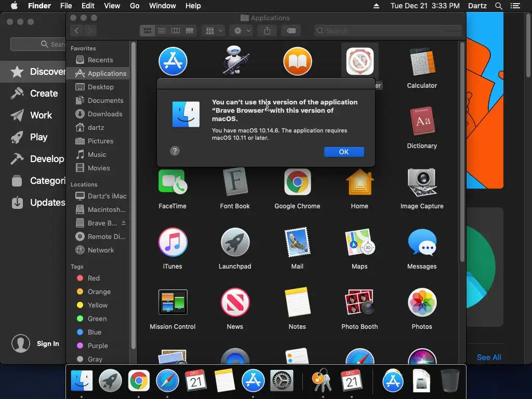The width and height of the screenshot is (532, 399).
Task: Select the Green tag
Action: point(98,318)
